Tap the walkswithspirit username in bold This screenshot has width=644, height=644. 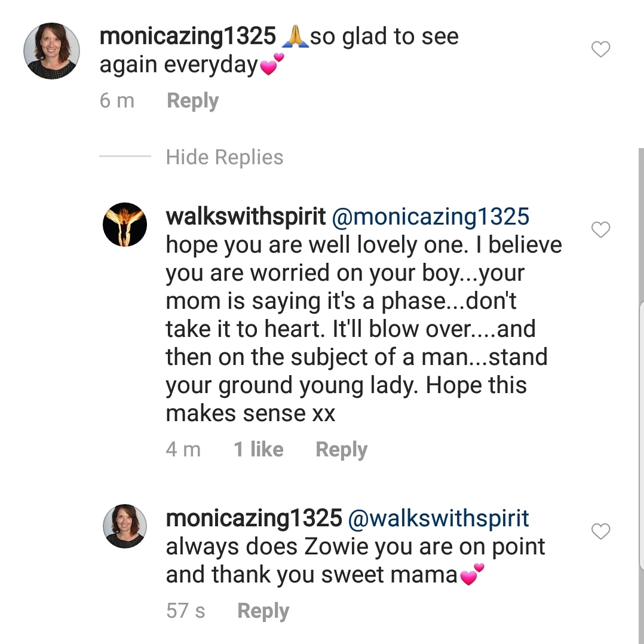246,216
